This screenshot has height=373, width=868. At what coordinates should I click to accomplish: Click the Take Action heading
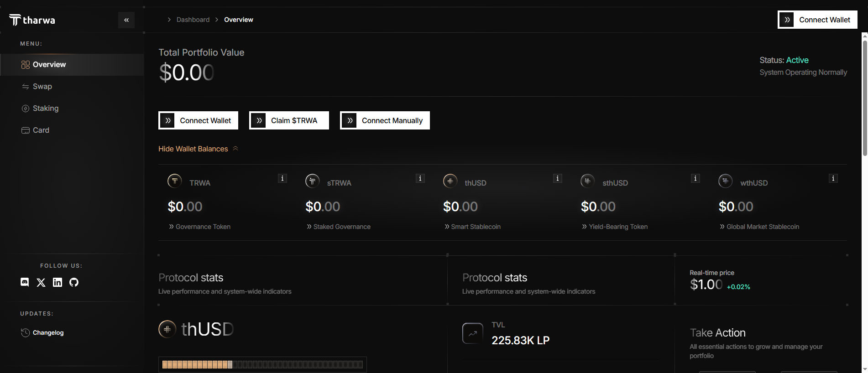(718, 333)
